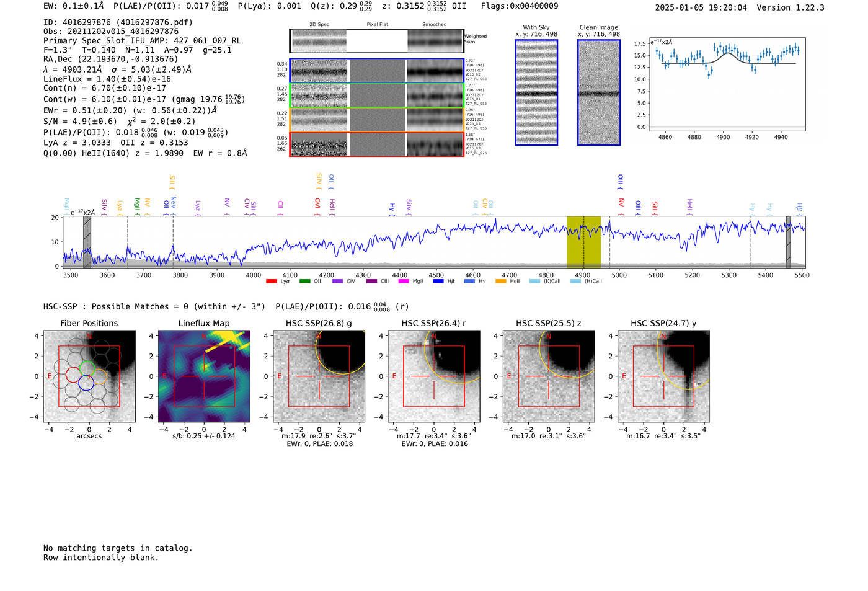Click the S/N = 4.9(±0.6) value
The image size is (868, 591).
click(x=80, y=122)
